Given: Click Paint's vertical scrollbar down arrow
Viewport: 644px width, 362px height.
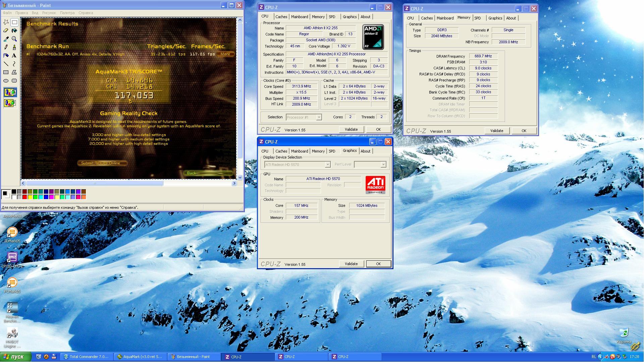Looking at the screenshot, I should click(x=240, y=177).
